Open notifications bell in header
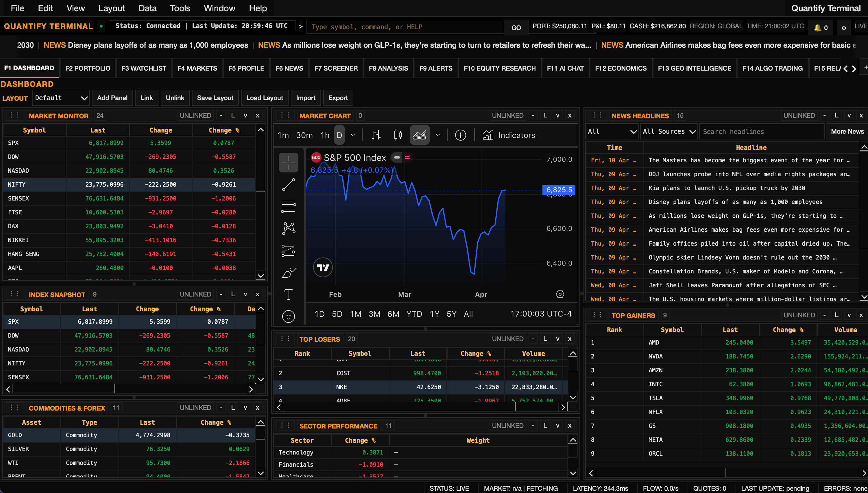Image resolution: width=868 pixels, height=493 pixels. pyautogui.click(x=821, y=27)
